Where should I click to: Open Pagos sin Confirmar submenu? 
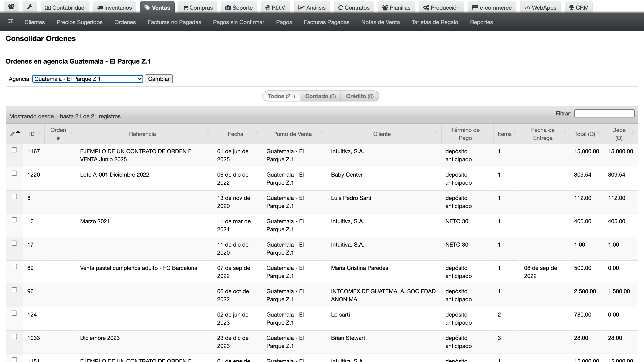click(238, 22)
